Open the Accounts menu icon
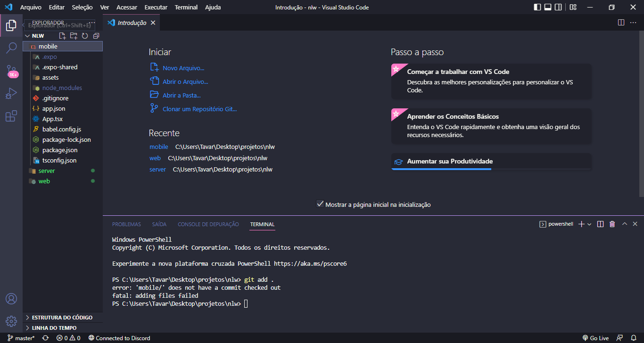 [11, 299]
